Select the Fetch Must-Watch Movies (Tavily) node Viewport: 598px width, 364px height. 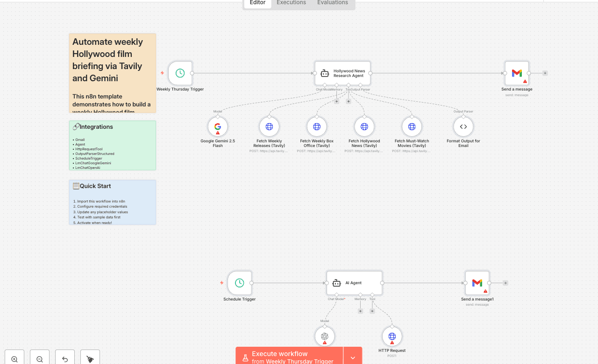click(x=412, y=126)
